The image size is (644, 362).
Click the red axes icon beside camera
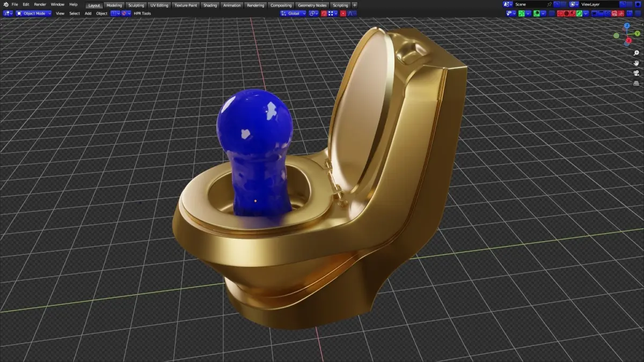point(621,13)
